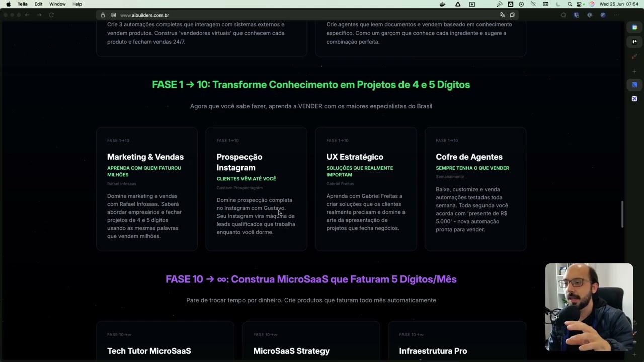Click 'SOLUÇÕES QUE REALMENTE IMPORTAM' subtitle
Screen dimensions: 644x362
[x=360, y=171]
